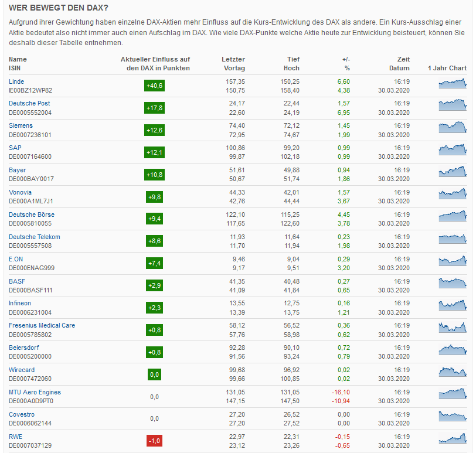This screenshot has height=453, width=476.
Task: Select MTU percentage value -16,10
Action: click(341, 392)
